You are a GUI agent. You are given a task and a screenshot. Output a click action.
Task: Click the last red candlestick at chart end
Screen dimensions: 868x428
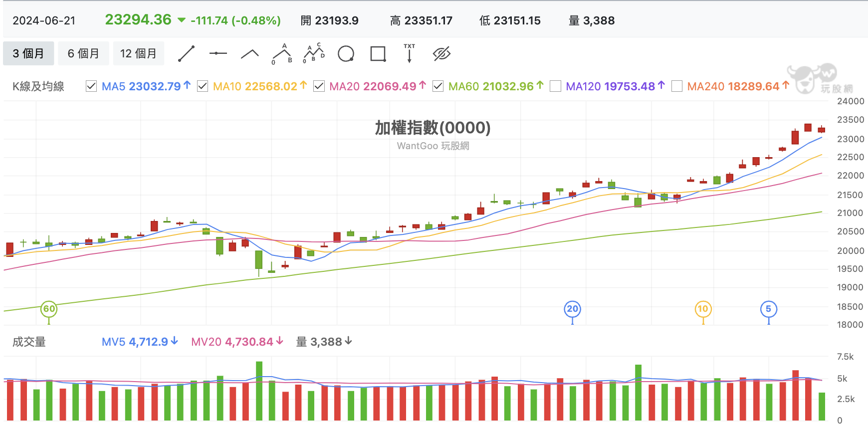(821, 130)
